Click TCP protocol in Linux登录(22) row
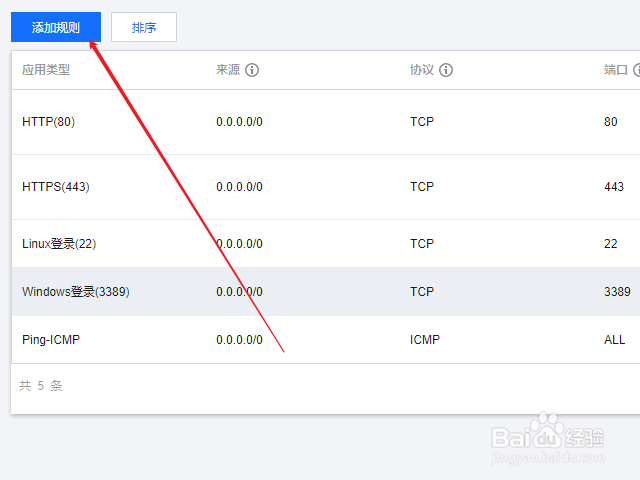This screenshot has width=640, height=480. (422, 244)
